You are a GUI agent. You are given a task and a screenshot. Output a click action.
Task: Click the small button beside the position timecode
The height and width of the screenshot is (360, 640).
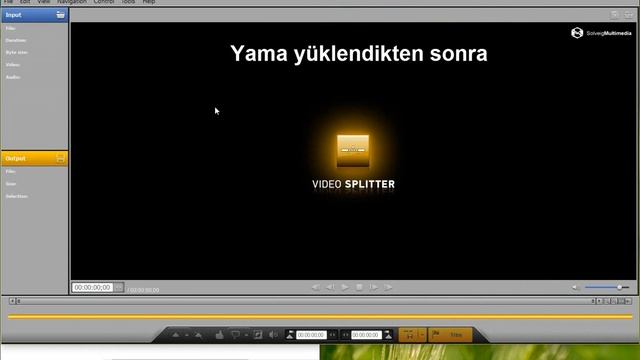[118, 287]
